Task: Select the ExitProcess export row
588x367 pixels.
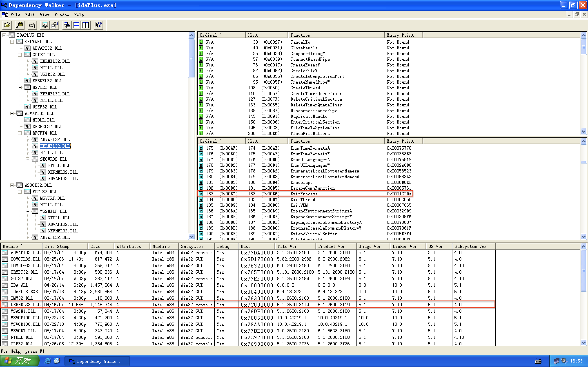Action: click(x=304, y=194)
